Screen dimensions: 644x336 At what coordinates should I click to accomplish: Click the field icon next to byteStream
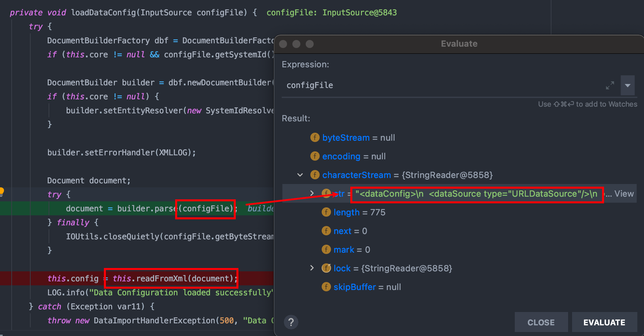click(x=315, y=137)
